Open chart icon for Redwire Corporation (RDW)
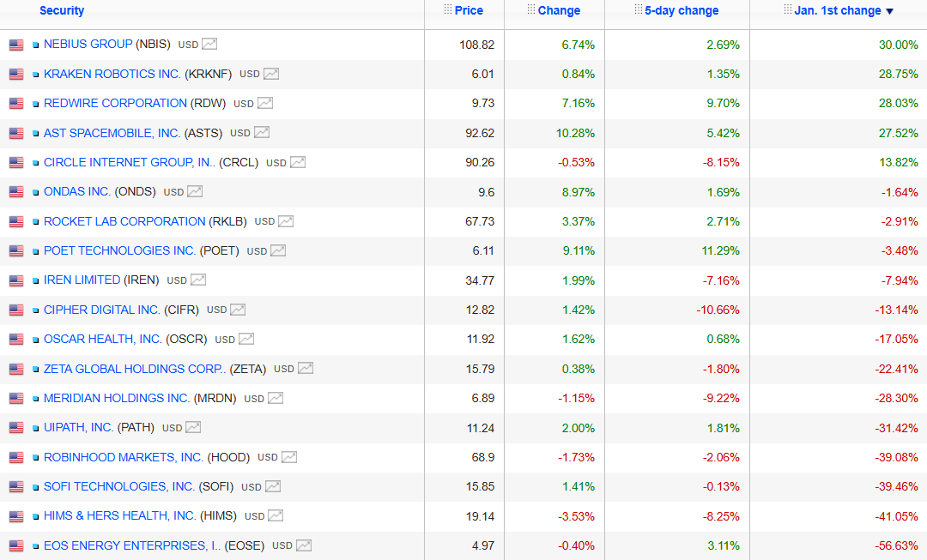 tap(265, 104)
